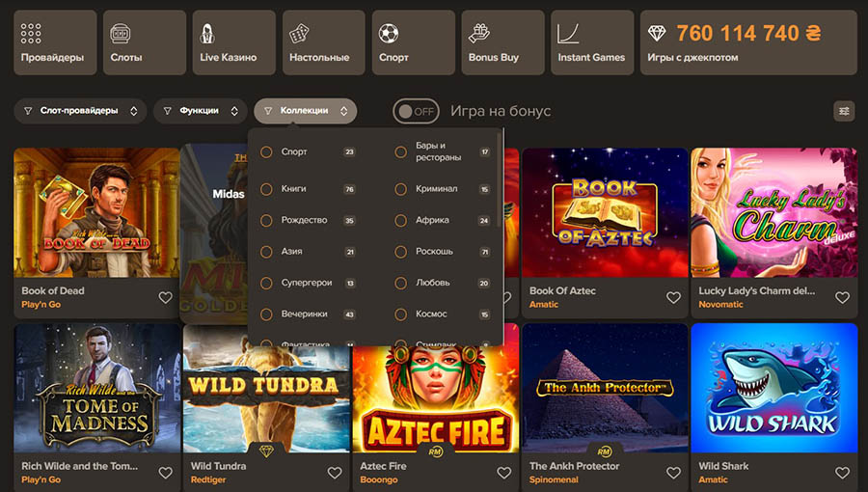Add The Ankh Protector to favorites
Viewport: 868px width, 492px height.
click(x=673, y=473)
